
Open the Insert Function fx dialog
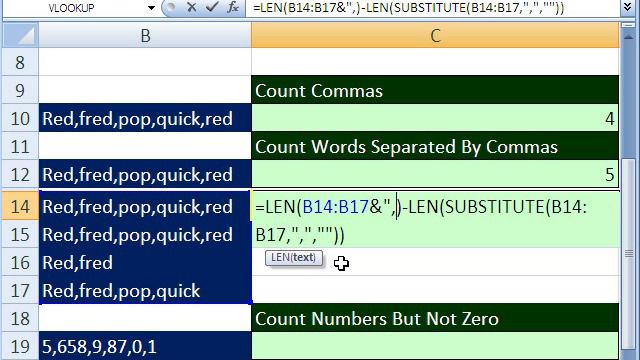click(x=233, y=7)
